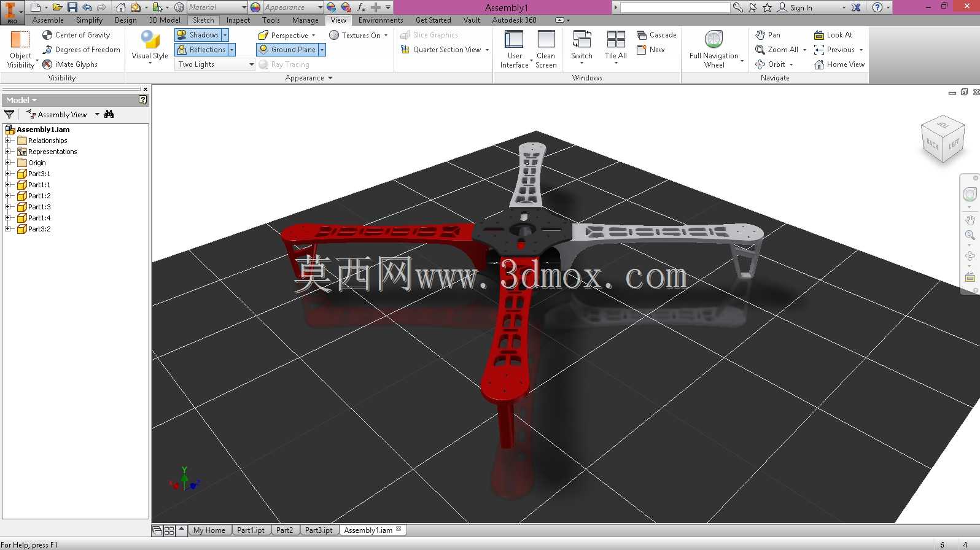Click Zoom All tool
Screen dimensions: 980x550
pyautogui.click(x=777, y=50)
